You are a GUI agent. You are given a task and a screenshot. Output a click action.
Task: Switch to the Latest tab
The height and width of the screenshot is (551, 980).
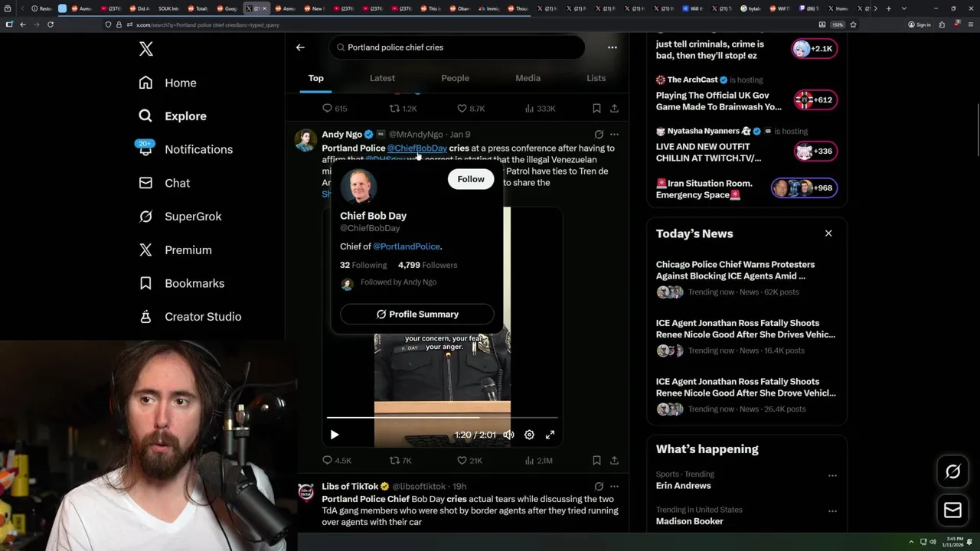tap(382, 78)
